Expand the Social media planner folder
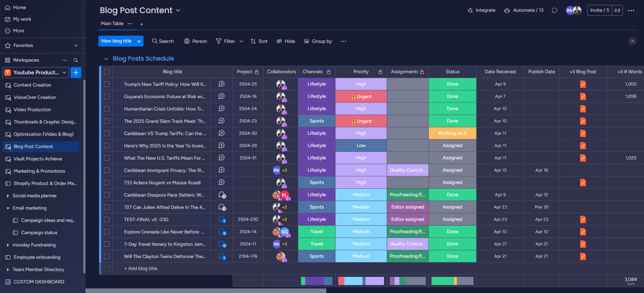 [x=8, y=196]
